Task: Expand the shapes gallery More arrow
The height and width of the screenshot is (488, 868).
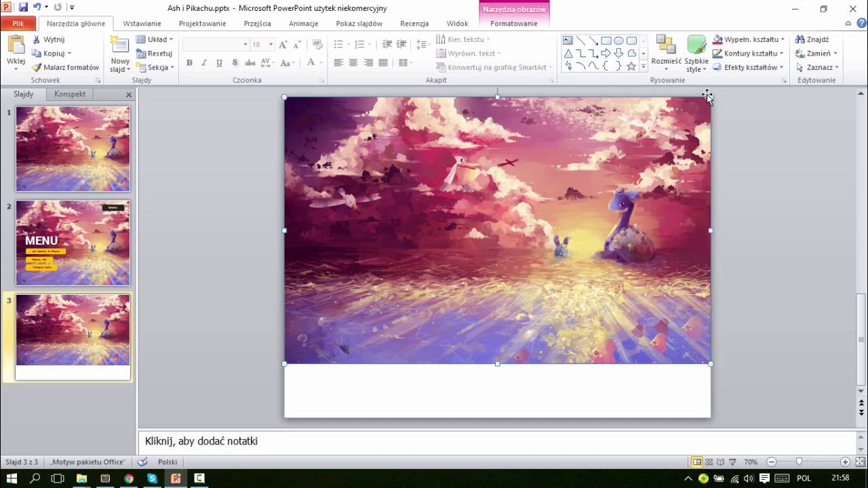Action: click(644, 67)
